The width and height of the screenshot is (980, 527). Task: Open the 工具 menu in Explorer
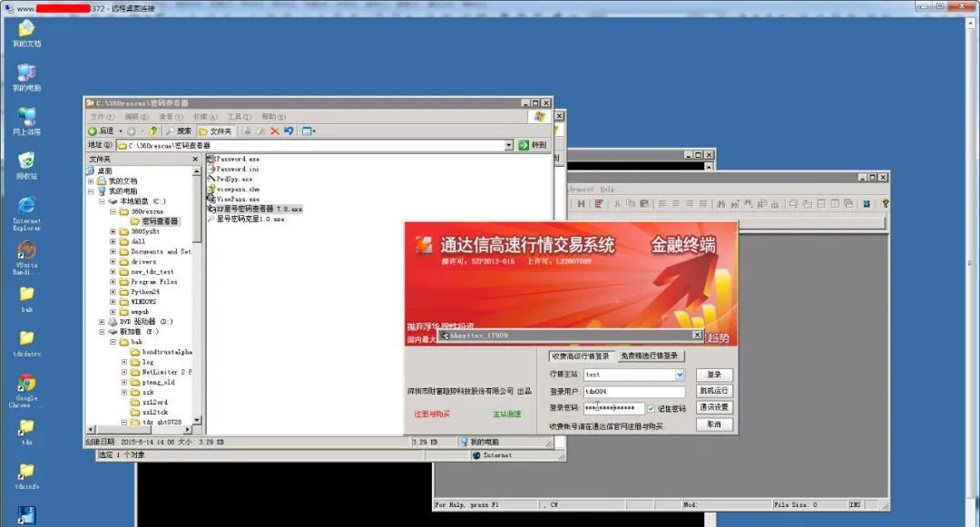point(239,117)
